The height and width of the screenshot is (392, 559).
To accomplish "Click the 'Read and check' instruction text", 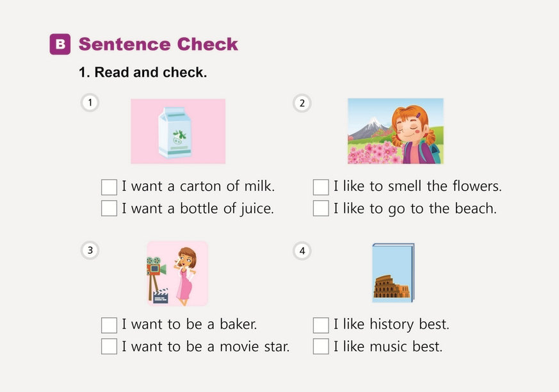I will pos(143,73).
